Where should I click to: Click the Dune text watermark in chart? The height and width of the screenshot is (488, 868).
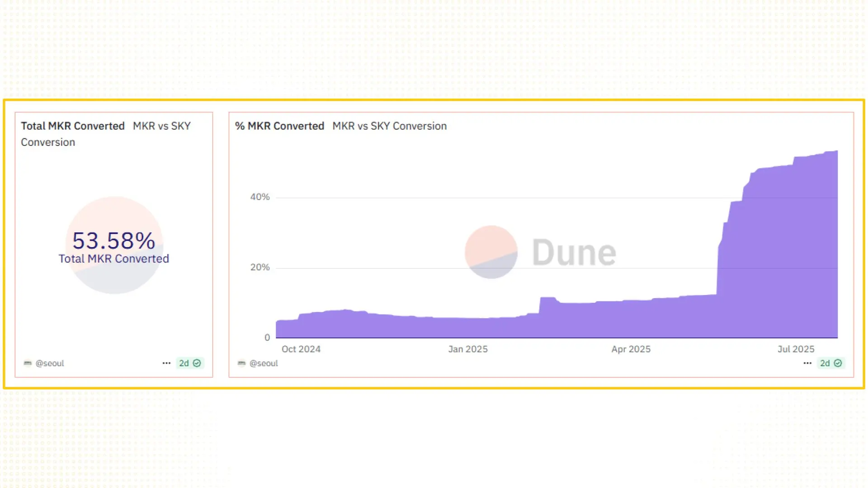point(574,252)
